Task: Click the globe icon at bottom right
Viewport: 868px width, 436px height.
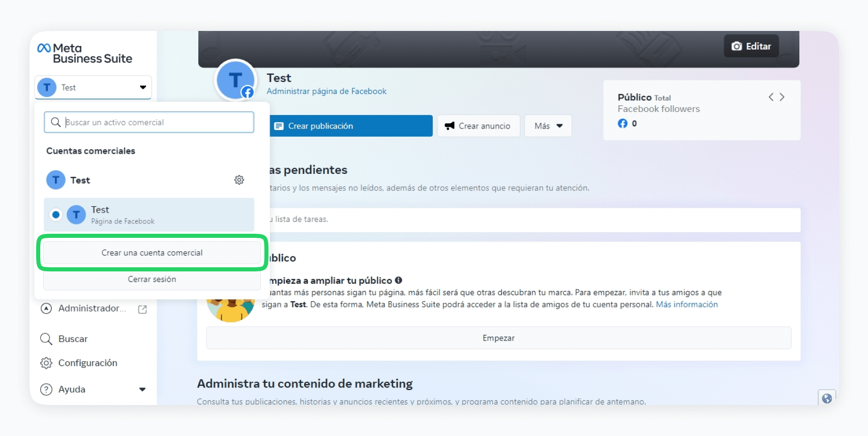Action: point(827,398)
